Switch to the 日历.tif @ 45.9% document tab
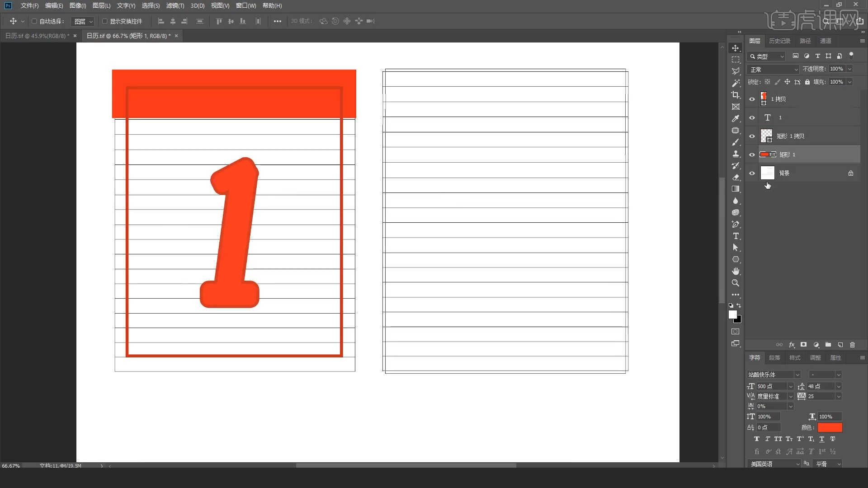 [37, 36]
